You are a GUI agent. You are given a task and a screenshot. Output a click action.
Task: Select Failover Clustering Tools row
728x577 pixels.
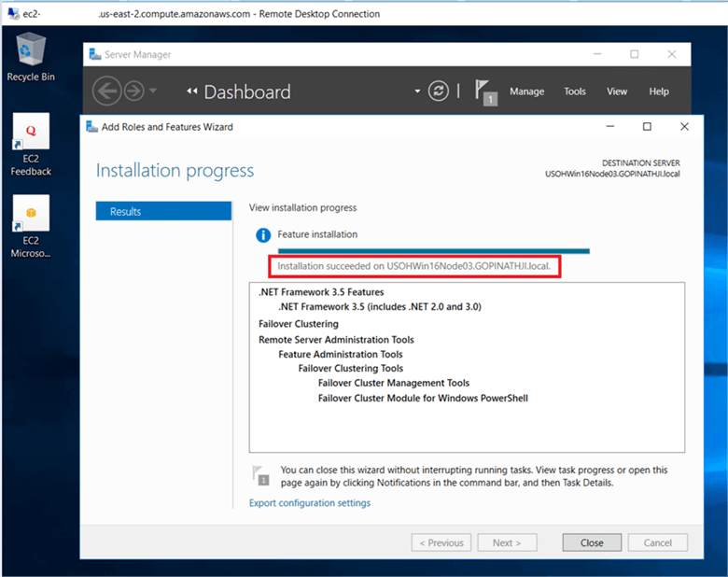pyautogui.click(x=351, y=369)
